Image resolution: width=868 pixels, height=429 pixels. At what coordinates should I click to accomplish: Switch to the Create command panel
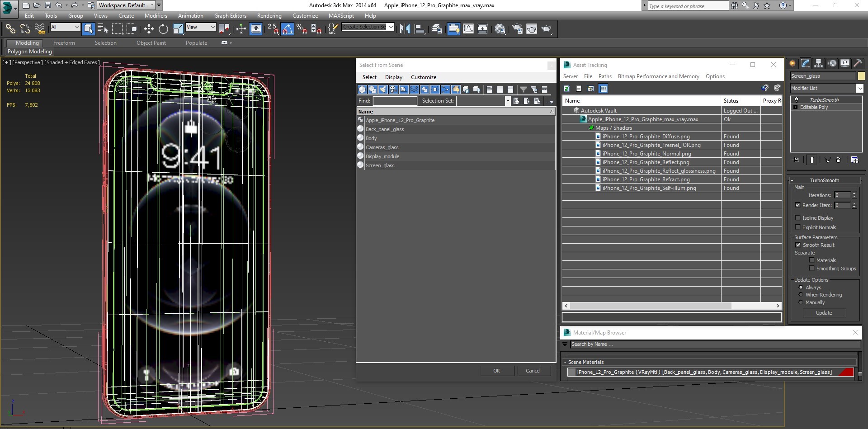[793, 63]
